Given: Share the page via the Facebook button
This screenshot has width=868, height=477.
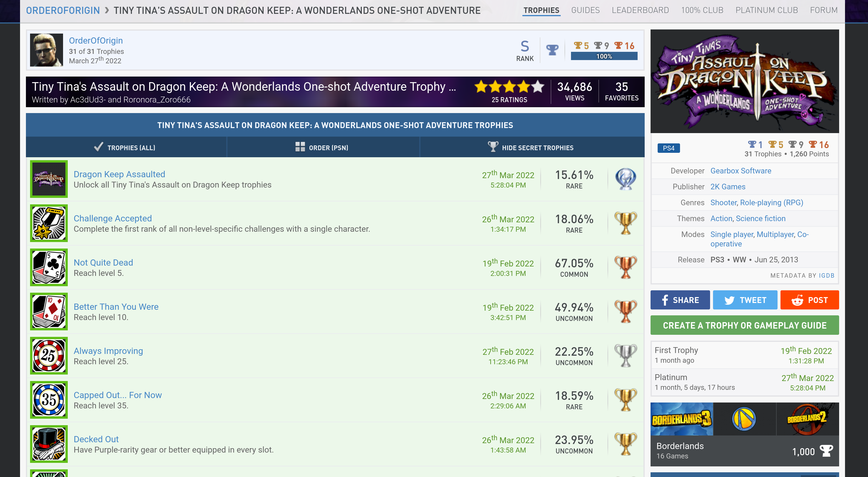Looking at the screenshot, I should coord(680,300).
